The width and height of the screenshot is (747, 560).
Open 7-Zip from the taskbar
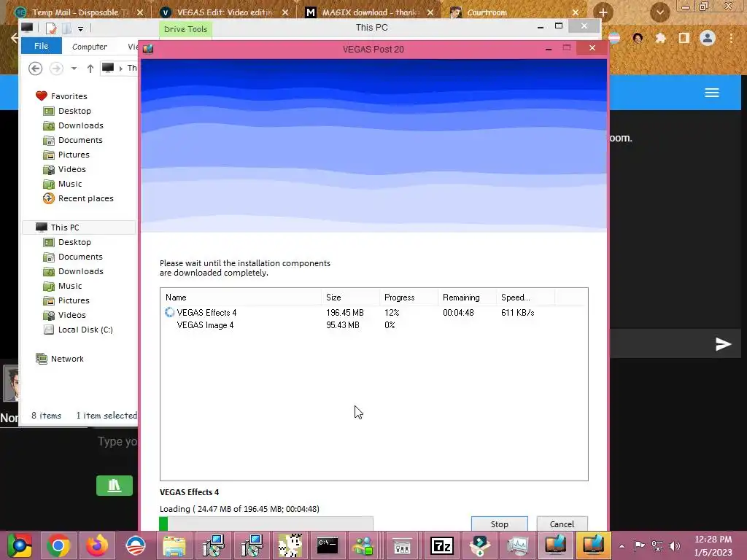point(441,545)
